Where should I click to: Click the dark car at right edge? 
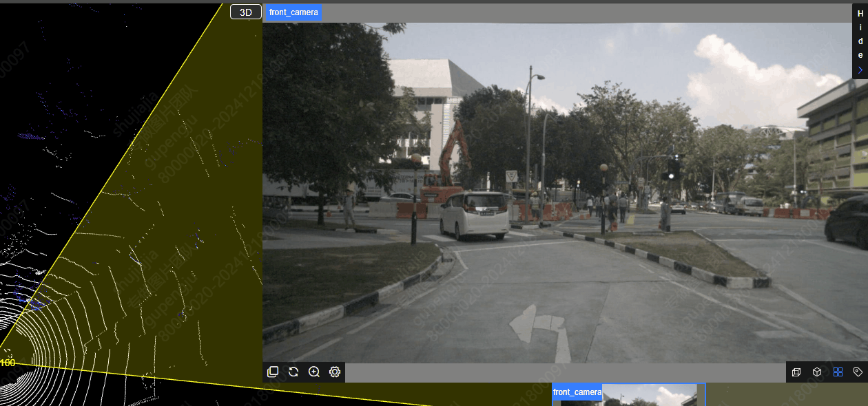click(848, 220)
